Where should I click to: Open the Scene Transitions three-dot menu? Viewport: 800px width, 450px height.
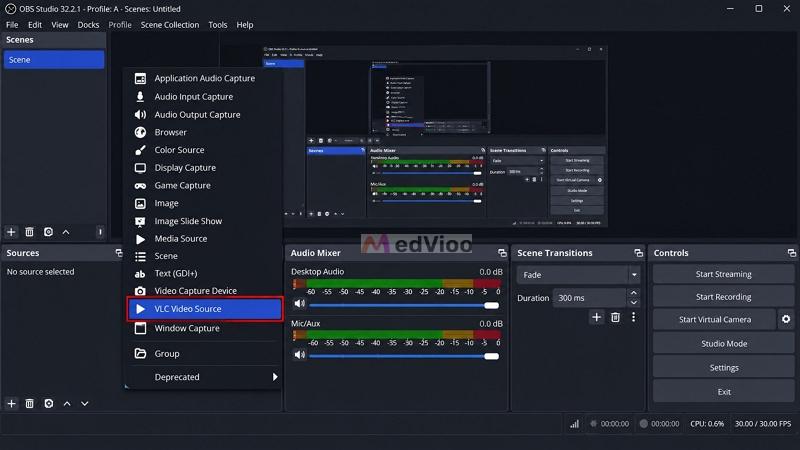(634, 317)
